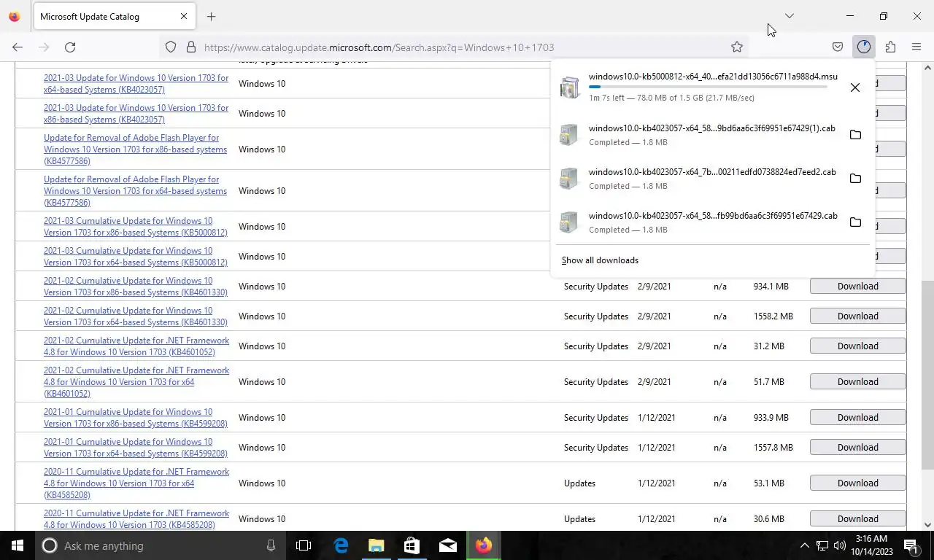Click the back navigation arrow
The width and height of the screenshot is (934, 560).
click(x=18, y=47)
